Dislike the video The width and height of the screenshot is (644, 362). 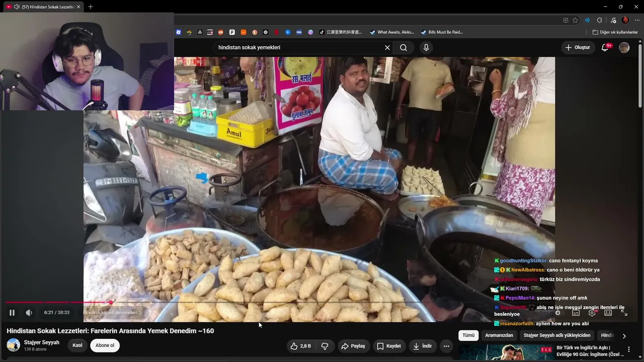point(325,346)
